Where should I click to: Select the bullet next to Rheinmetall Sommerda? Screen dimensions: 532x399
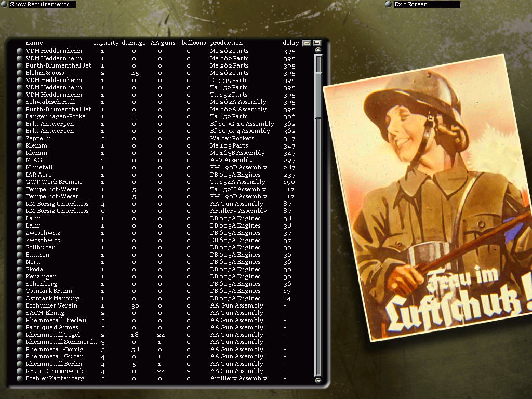point(20,342)
